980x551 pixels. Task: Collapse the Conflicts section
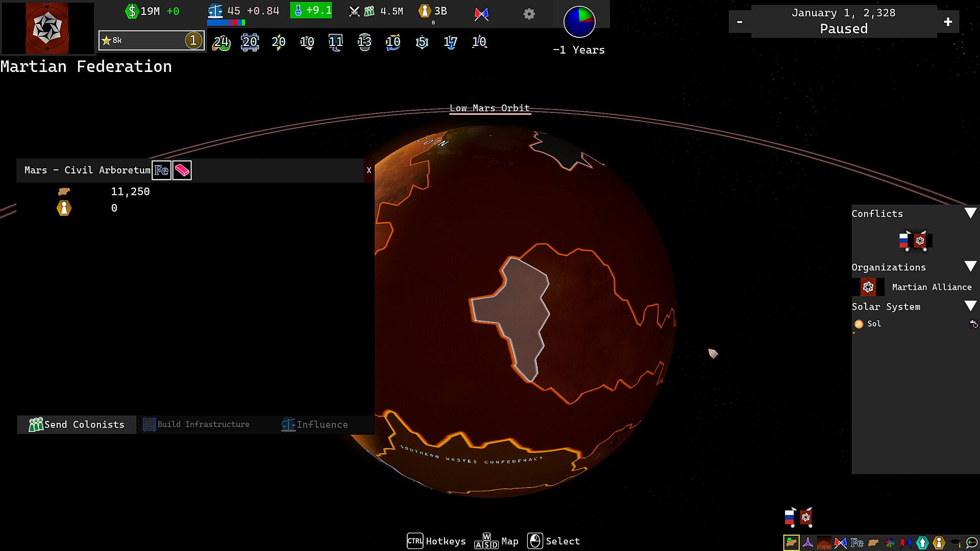970,213
